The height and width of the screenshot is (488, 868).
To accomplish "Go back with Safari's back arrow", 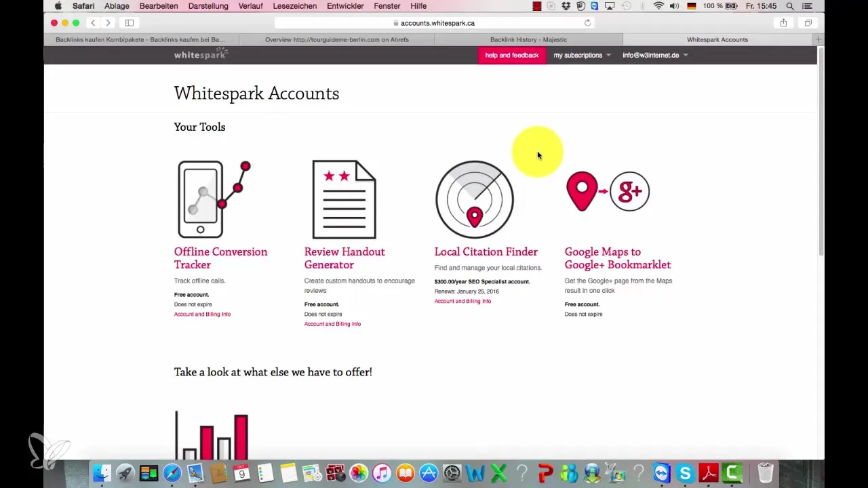I will point(93,23).
